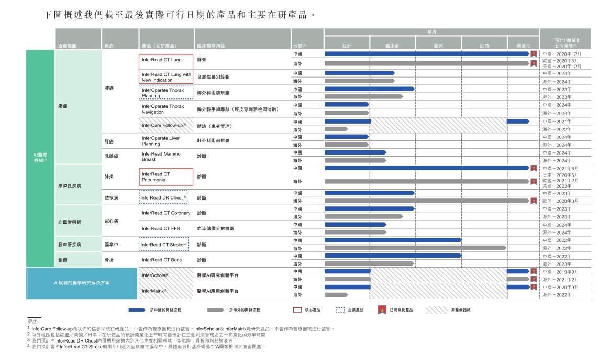Click the dashed main-product box icon in legend
The height and width of the screenshot is (364, 598).
tap(340, 310)
